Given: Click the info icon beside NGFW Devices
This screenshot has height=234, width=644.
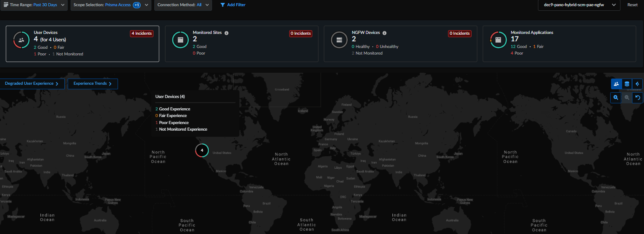Looking at the screenshot, I should (x=385, y=33).
